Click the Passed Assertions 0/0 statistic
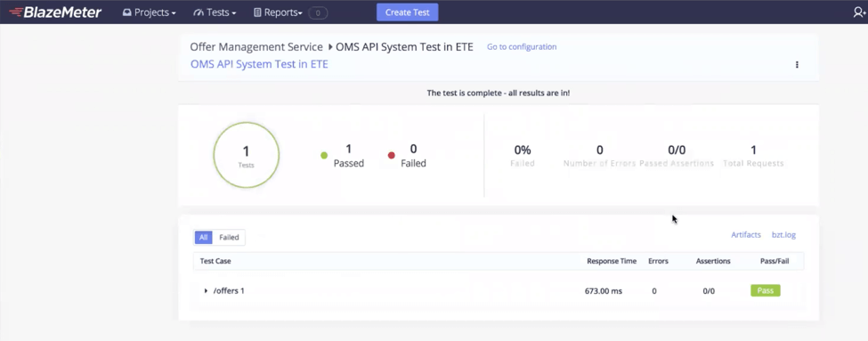Image resolution: width=868 pixels, height=341 pixels. click(677, 156)
